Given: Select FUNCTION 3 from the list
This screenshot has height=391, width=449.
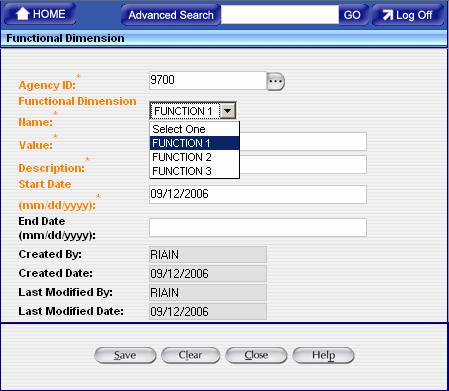Looking at the screenshot, I should 195,171.
